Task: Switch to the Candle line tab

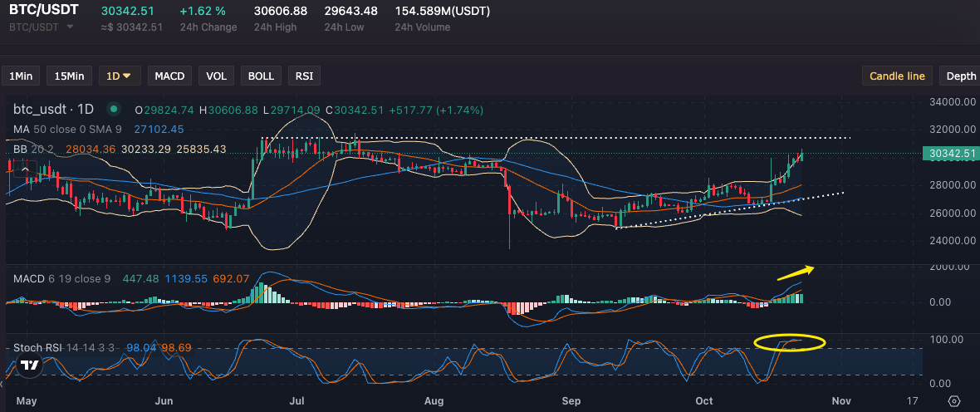Action: click(x=896, y=76)
